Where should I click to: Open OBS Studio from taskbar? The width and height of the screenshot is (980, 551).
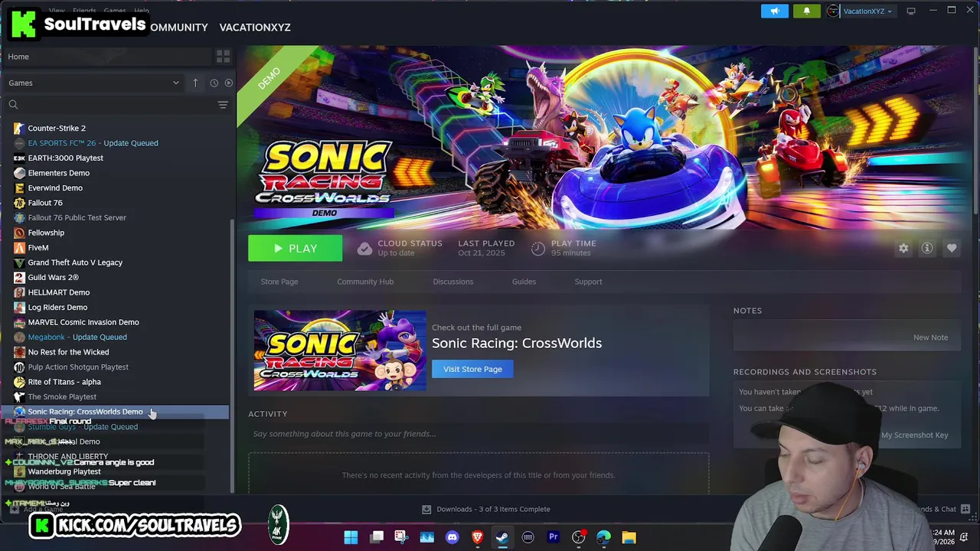point(579,537)
